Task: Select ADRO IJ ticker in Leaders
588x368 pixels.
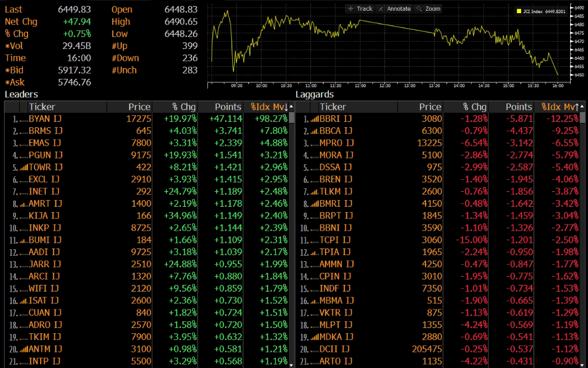Action: (x=45, y=325)
